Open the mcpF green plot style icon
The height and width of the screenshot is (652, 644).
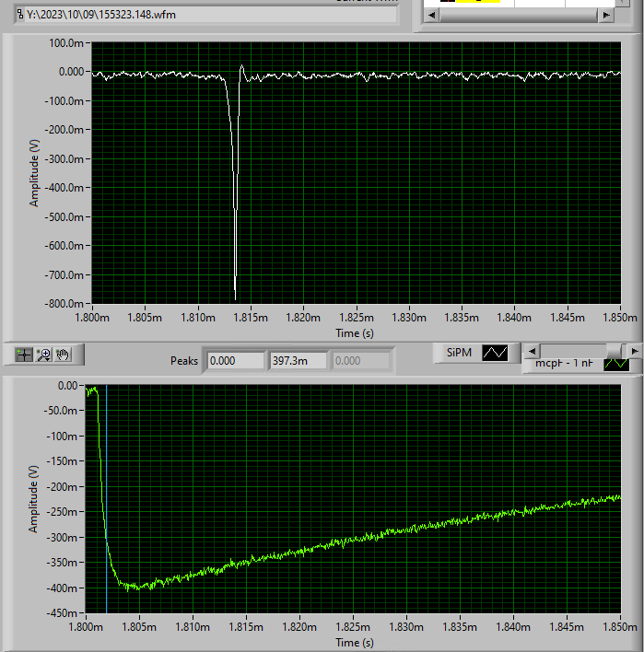(x=616, y=365)
